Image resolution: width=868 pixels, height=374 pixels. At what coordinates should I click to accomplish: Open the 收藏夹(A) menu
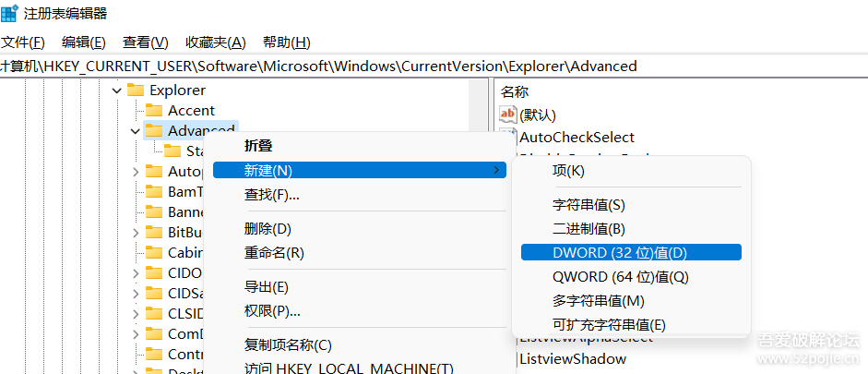pyautogui.click(x=215, y=42)
